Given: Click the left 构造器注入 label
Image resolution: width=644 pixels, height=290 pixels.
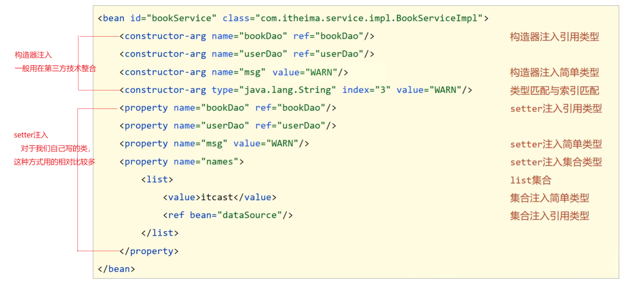Looking at the screenshot, I should [33, 55].
